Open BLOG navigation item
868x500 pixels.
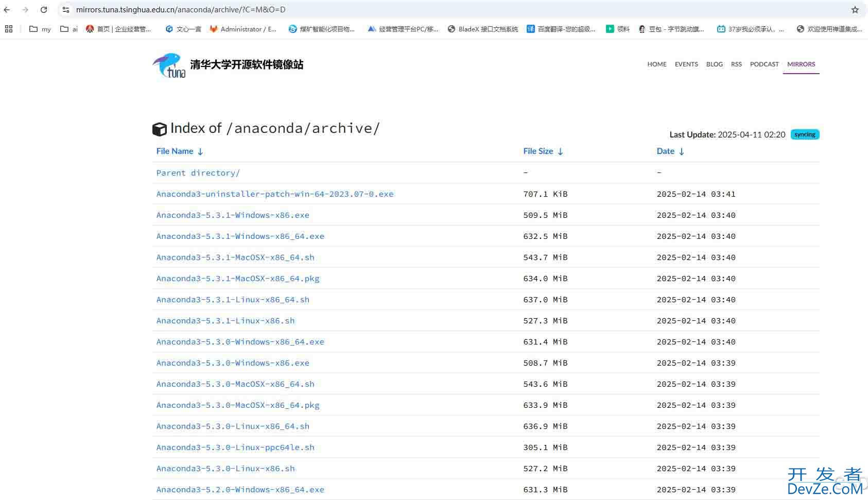pos(715,64)
